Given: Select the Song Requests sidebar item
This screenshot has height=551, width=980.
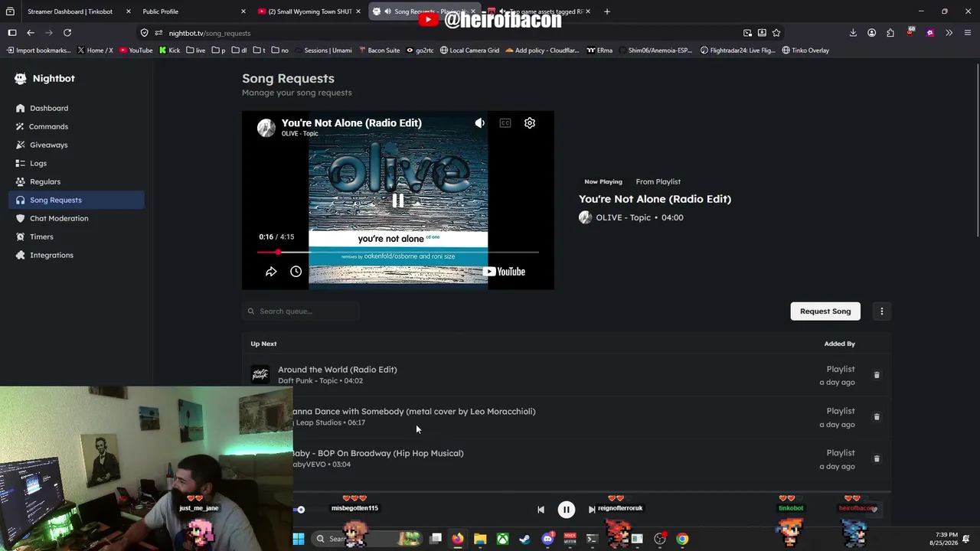Looking at the screenshot, I should 77,200.
